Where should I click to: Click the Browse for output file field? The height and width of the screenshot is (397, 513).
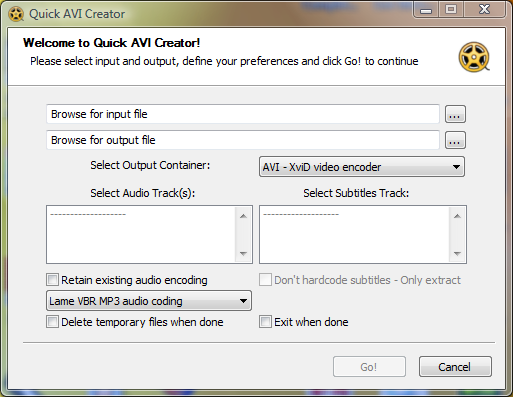(x=243, y=140)
